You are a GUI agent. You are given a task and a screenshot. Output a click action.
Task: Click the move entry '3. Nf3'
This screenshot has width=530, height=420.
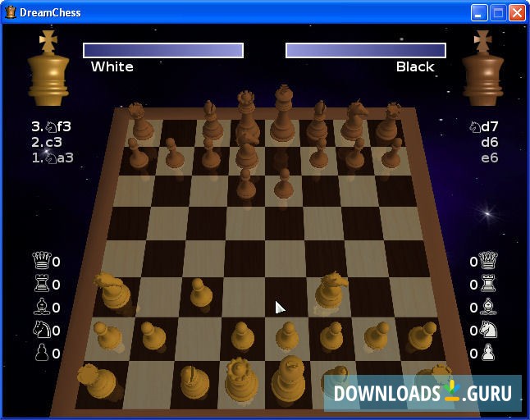click(51, 126)
